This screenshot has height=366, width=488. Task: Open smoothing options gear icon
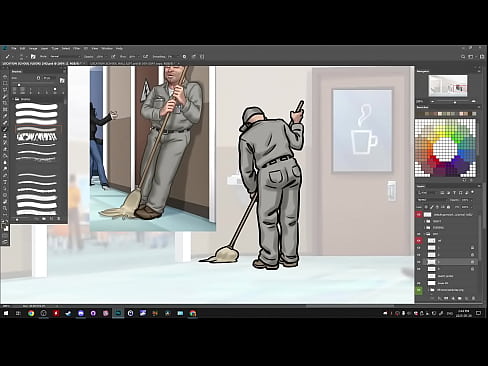pyautogui.click(x=184, y=57)
